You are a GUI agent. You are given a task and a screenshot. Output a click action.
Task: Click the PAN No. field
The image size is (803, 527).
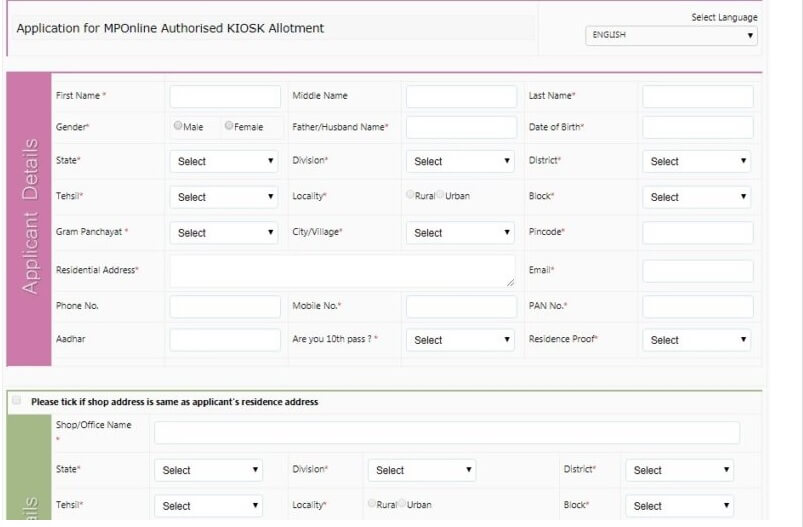[698, 306]
